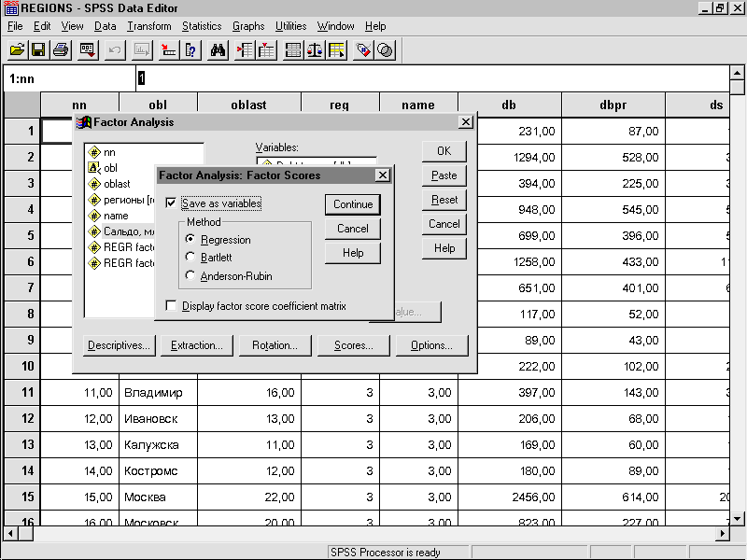Open the Data menu
This screenshot has height=560, width=747.
105,26
